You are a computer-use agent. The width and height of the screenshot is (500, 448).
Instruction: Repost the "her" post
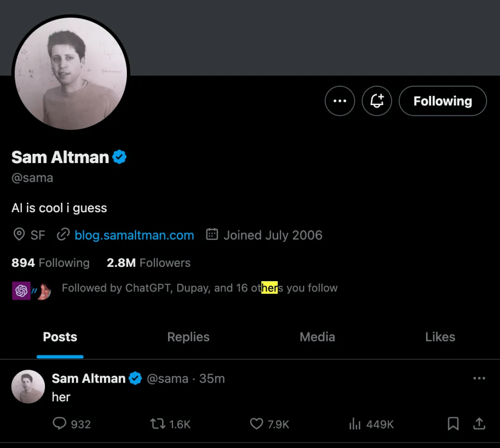click(158, 423)
